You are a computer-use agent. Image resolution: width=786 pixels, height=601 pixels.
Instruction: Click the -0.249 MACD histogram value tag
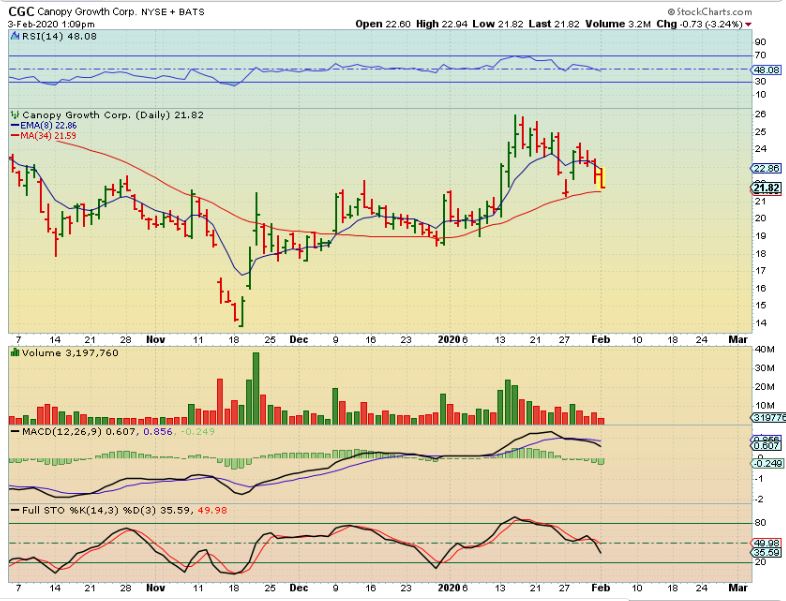click(765, 463)
